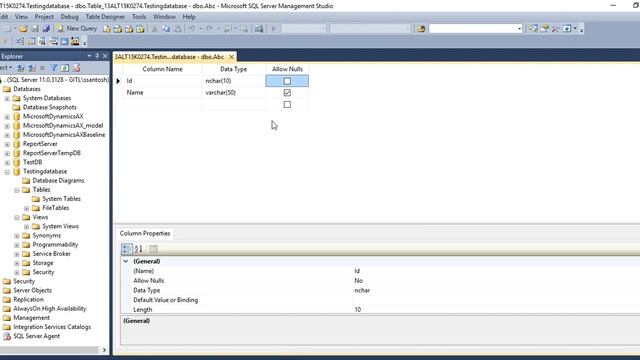640x360 pixels.
Task: Click the Disconnect icon in Object Explorer
Action: pyautogui.click(x=31, y=68)
